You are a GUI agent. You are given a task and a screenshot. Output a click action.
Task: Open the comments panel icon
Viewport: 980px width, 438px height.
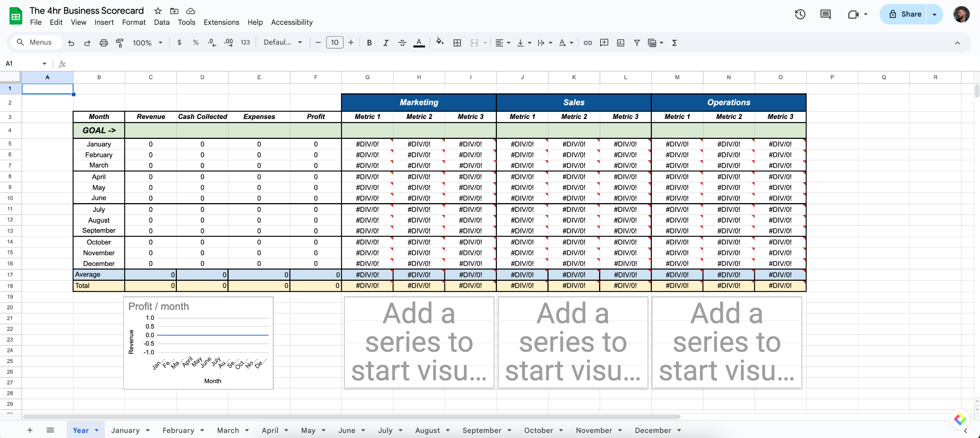825,15
